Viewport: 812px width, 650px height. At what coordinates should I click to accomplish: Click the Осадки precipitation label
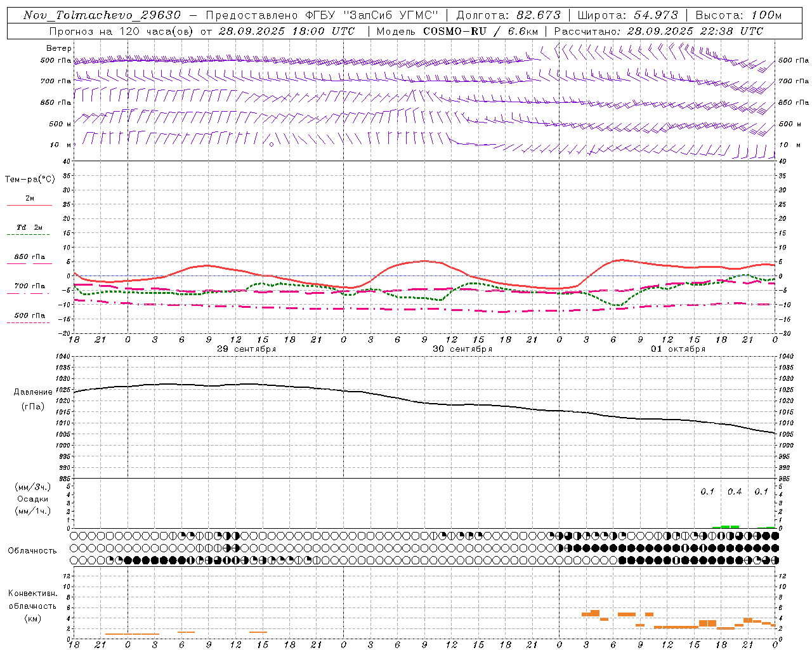point(33,499)
